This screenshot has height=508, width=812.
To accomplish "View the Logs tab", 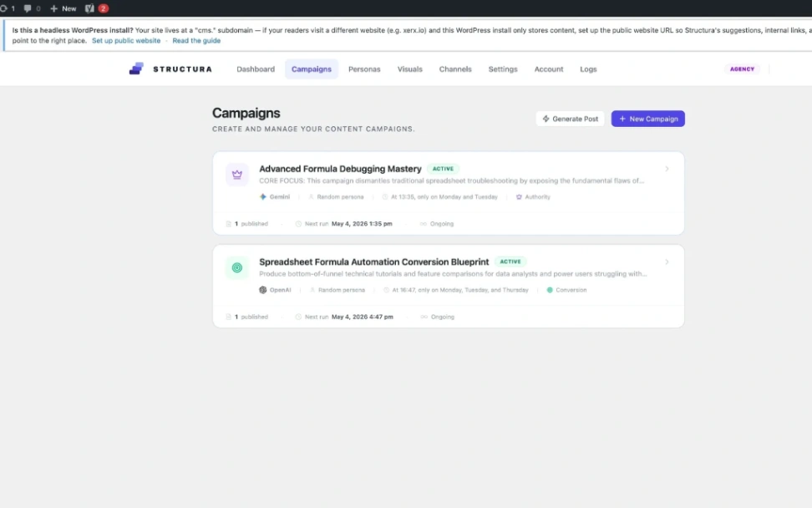I will [588, 69].
